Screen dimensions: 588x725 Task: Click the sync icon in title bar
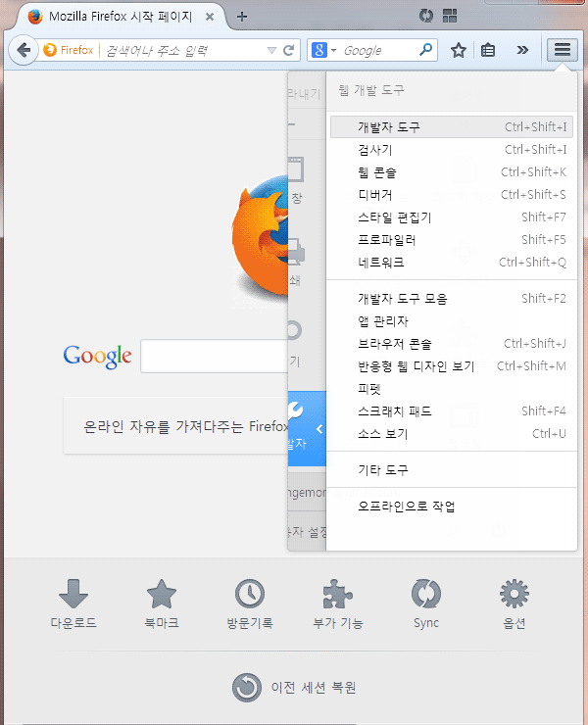pyautogui.click(x=425, y=16)
